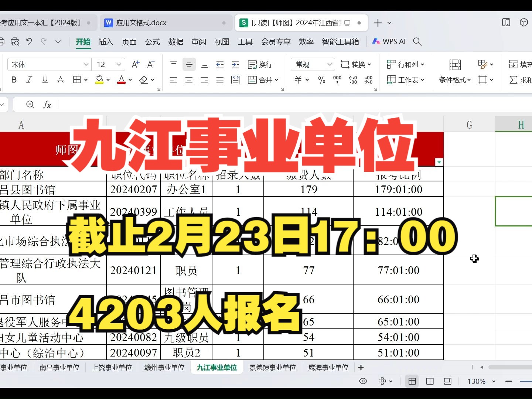Decrease font size
Viewport: 532px width, 399px height.
(151, 64)
